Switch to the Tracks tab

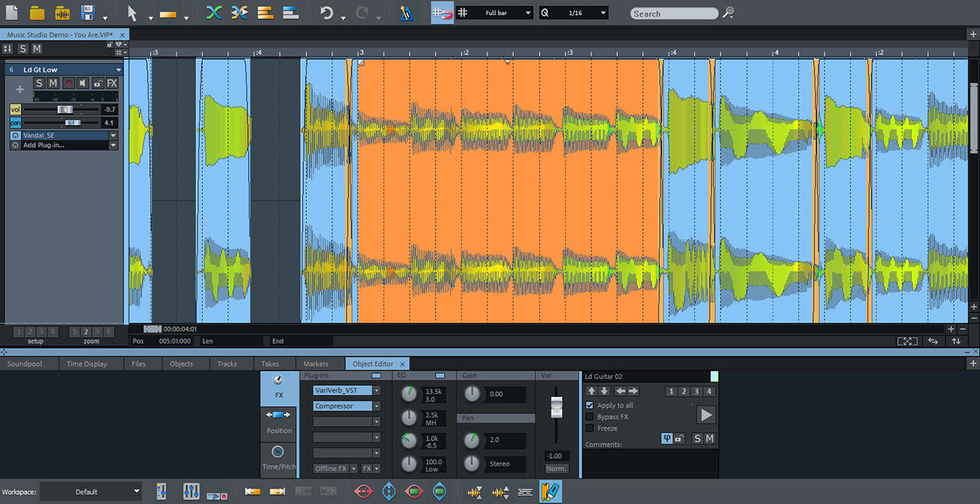pos(227,364)
